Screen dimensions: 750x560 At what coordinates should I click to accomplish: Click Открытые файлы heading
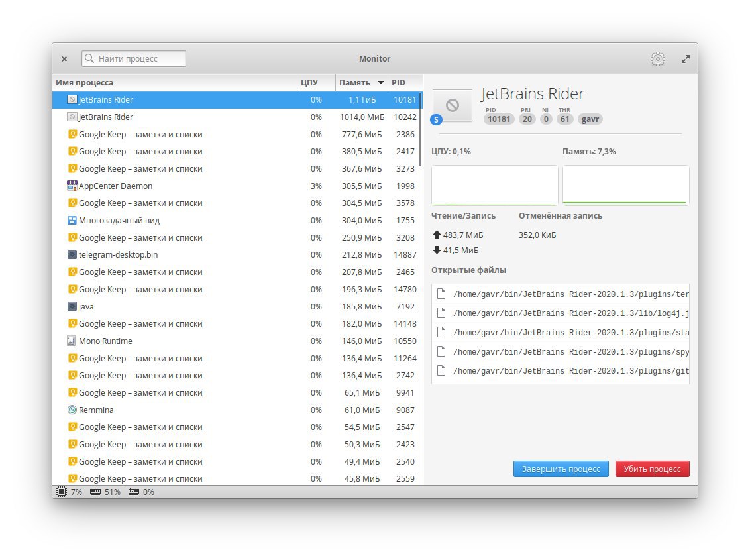[x=469, y=270]
